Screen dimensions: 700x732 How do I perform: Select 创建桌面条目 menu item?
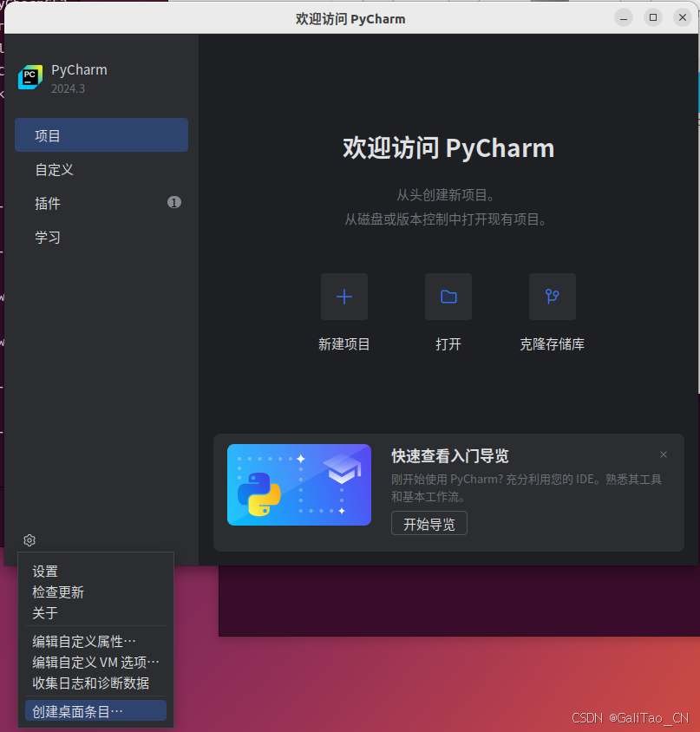95,711
